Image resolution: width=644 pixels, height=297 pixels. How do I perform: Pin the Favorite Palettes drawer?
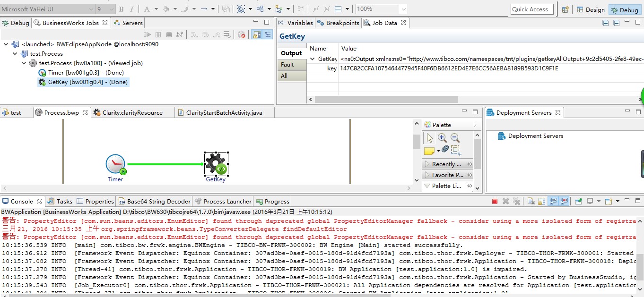[x=470, y=175]
